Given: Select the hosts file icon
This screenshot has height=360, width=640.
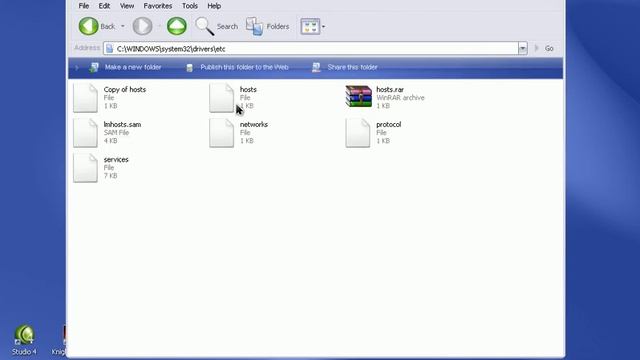Looking at the screenshot, I should tap(222, 98).
